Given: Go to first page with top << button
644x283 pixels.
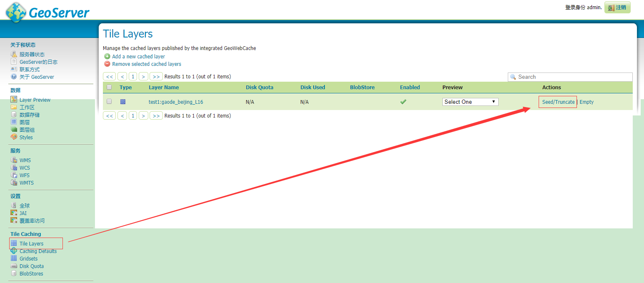Looking at the screenshot, I should pos(110,77).
